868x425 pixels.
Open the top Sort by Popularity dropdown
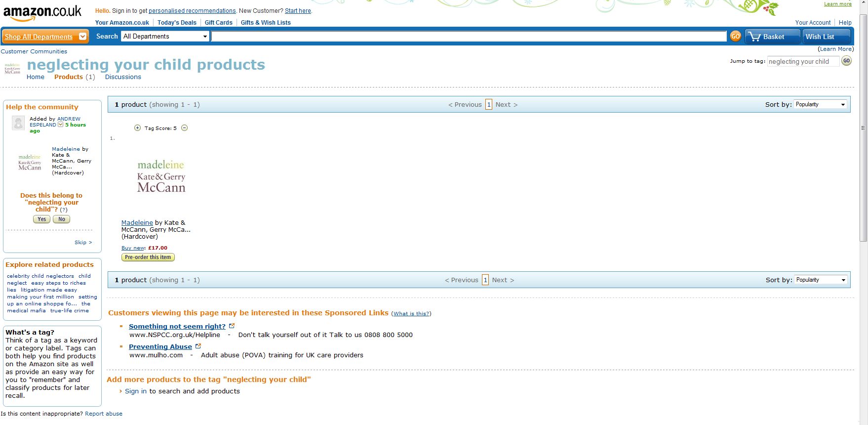coord(821,104)
